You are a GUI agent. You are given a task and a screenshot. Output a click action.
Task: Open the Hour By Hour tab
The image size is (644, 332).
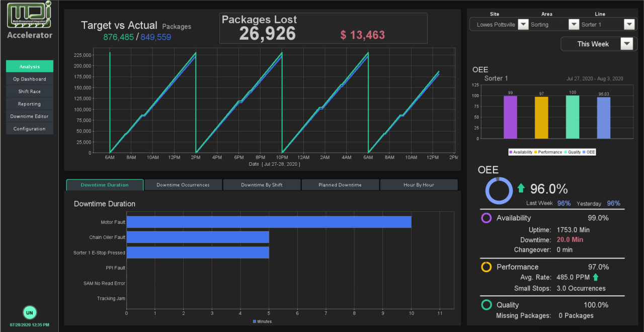click(419, 185)
